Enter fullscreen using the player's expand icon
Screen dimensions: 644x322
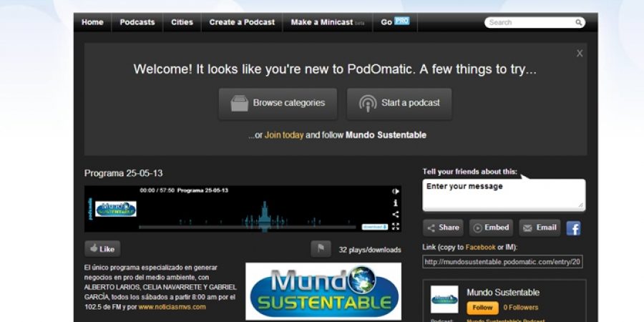395,226
